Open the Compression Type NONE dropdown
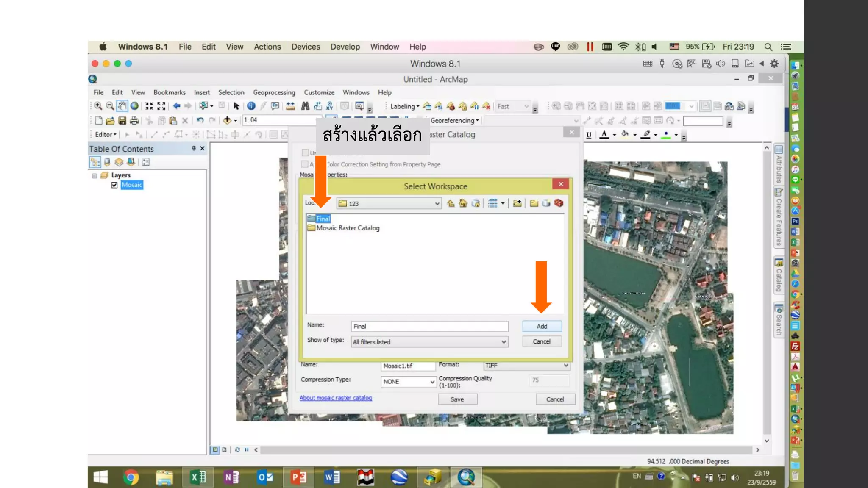868x488 pixels. (x=432, y=382)
